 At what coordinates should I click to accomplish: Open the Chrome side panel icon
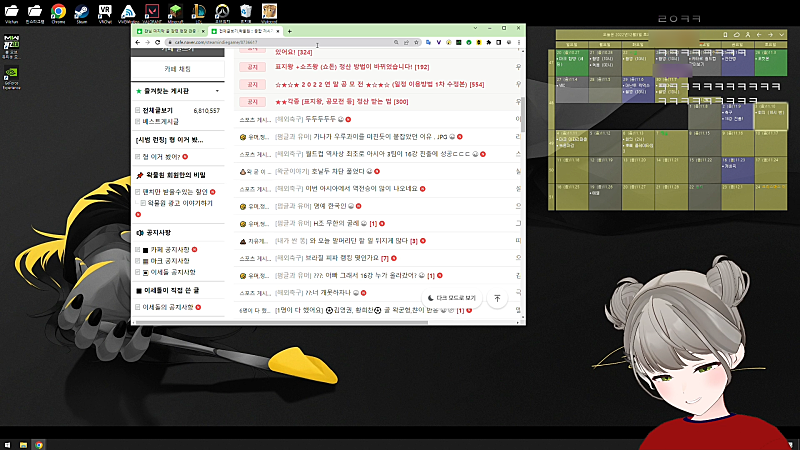coord(498,42)
